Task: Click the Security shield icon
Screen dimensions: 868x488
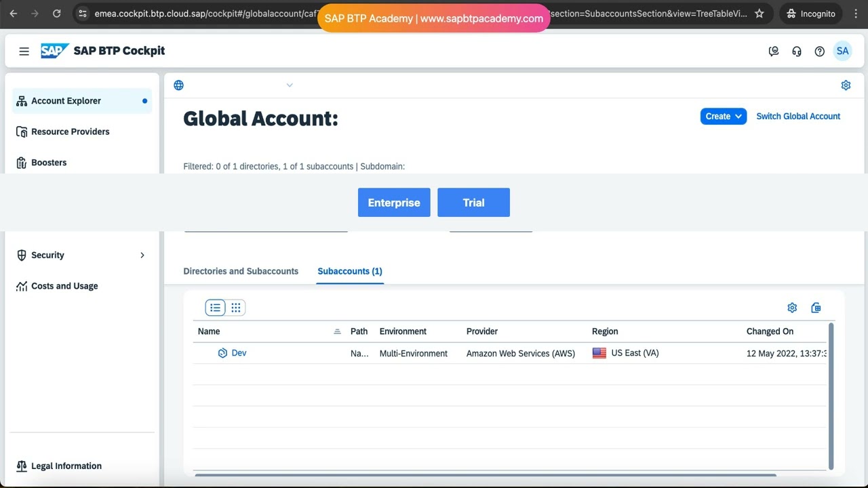Action: click(x=22, y=255)
